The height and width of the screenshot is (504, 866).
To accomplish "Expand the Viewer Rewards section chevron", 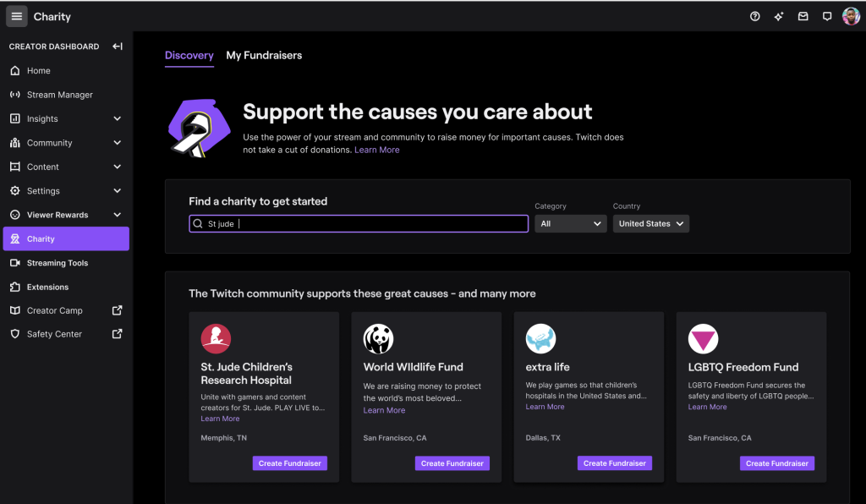I will (x=117, y=215).
